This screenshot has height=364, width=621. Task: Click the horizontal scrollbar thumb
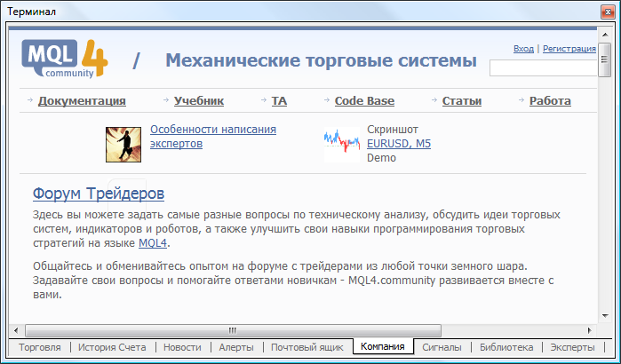click(233, 330)
